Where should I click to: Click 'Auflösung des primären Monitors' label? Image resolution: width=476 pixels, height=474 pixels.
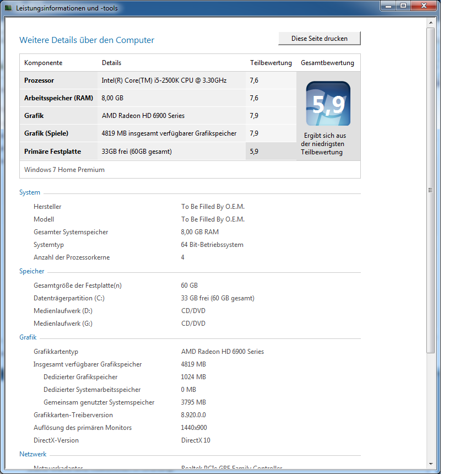[83, 428]
